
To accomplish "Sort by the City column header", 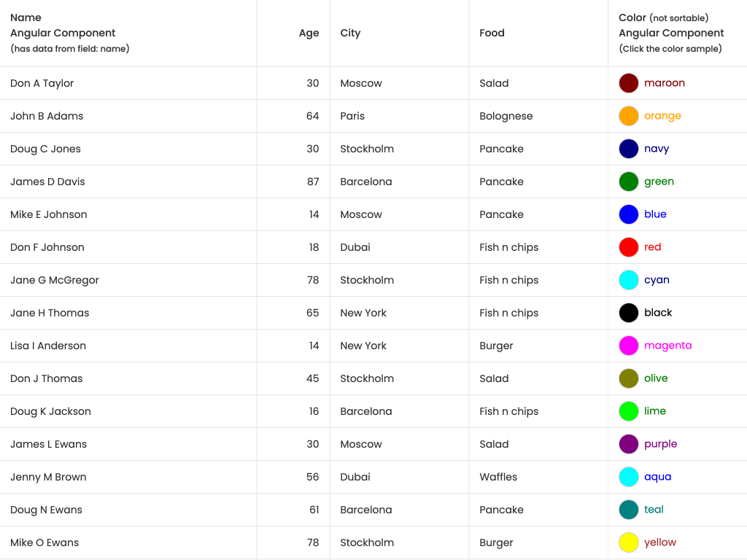I will tap(350, 33).
